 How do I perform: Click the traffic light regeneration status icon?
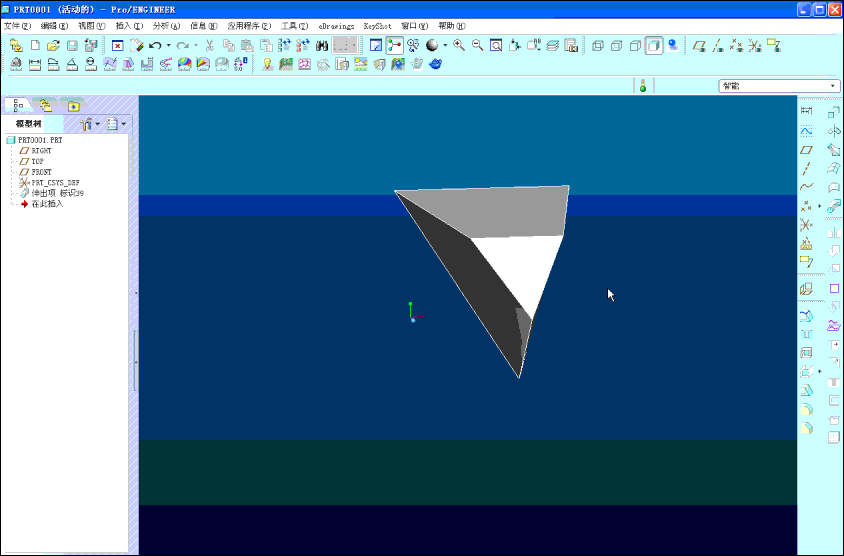(x=643, y=86)
